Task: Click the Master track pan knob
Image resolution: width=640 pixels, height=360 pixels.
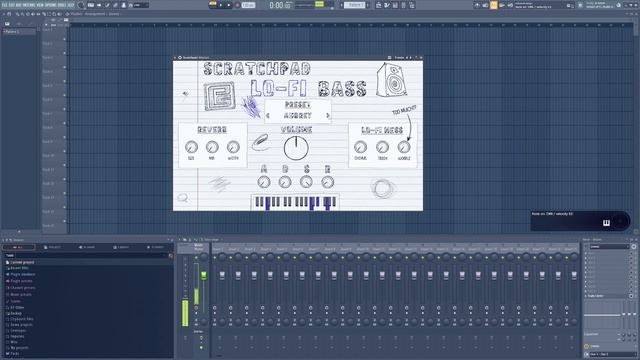Action: [x=204, y=257]
